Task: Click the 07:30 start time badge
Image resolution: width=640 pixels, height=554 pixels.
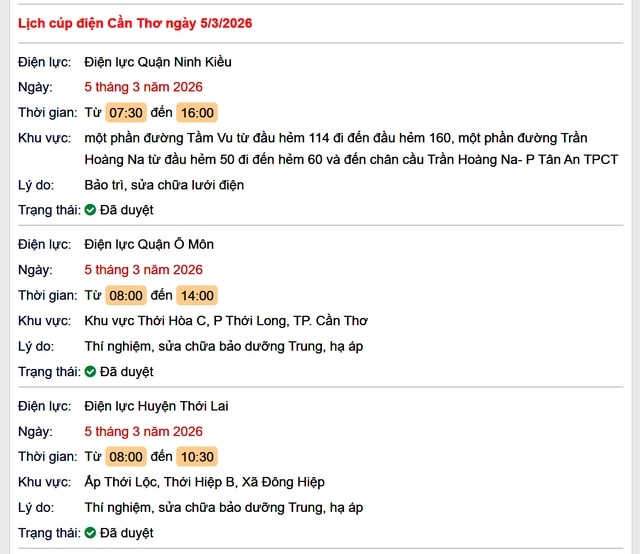Action: click(126, 112)
